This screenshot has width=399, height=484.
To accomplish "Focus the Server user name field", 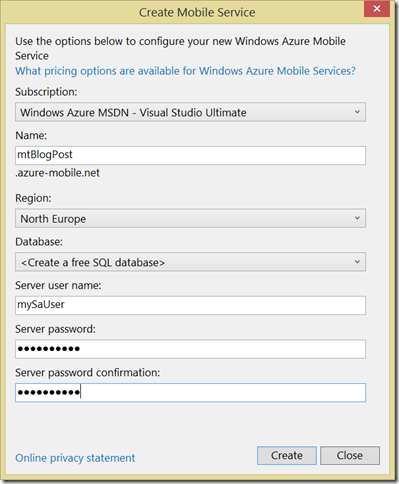I will pyautogui.click(x=190, y=305).
